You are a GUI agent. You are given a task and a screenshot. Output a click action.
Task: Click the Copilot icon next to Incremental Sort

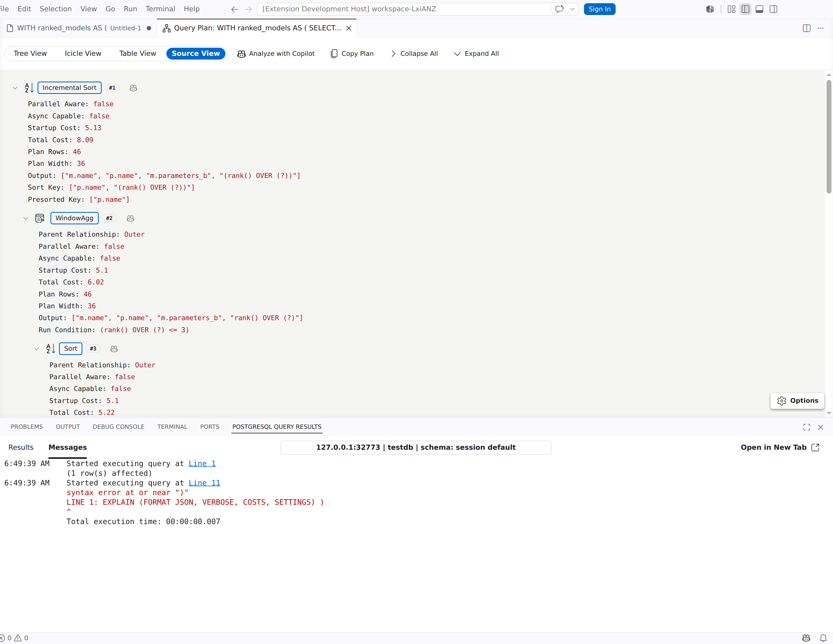[133, 88]
